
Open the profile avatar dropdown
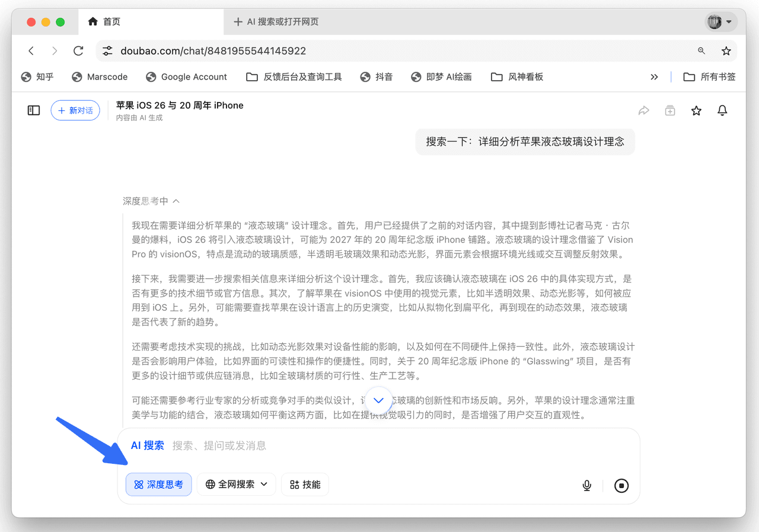720,22
